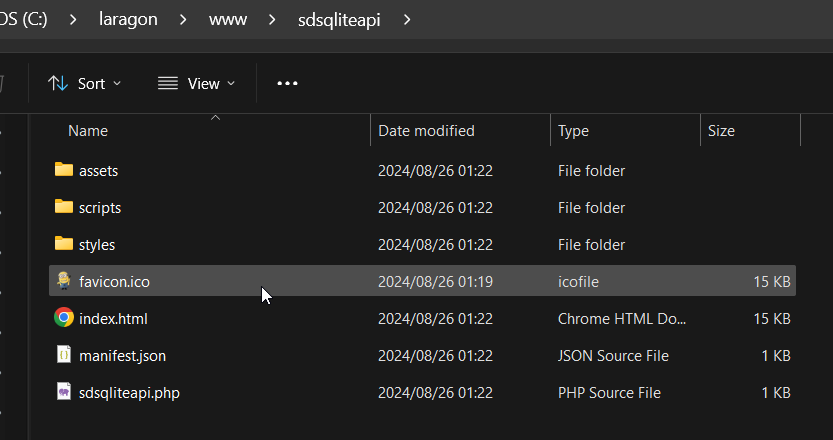
Task: Click the scripts folder icon
Action: pos(64,207)
